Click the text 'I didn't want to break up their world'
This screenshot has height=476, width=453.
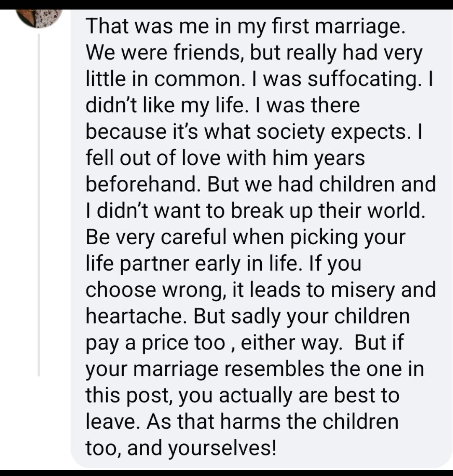tap(255, 211)
